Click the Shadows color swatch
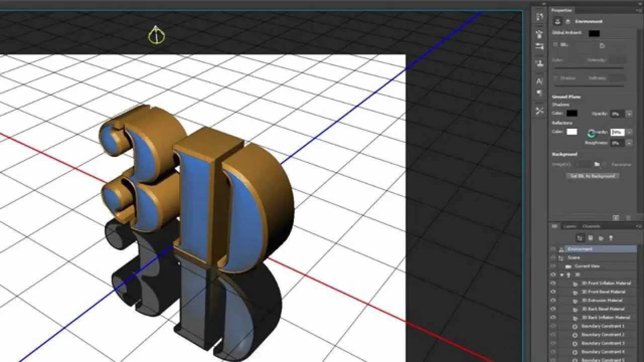The height and width of the screenshot is (362, 644). (x=572, y=114)
